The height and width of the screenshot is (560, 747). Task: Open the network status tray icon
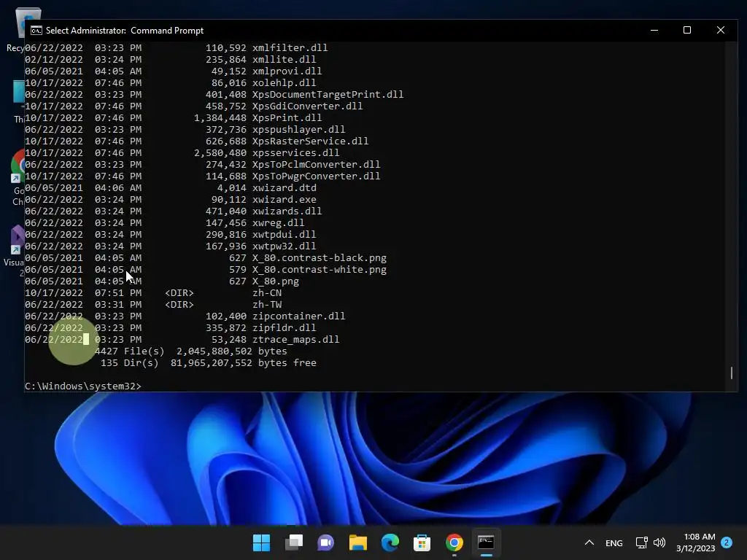641,542
